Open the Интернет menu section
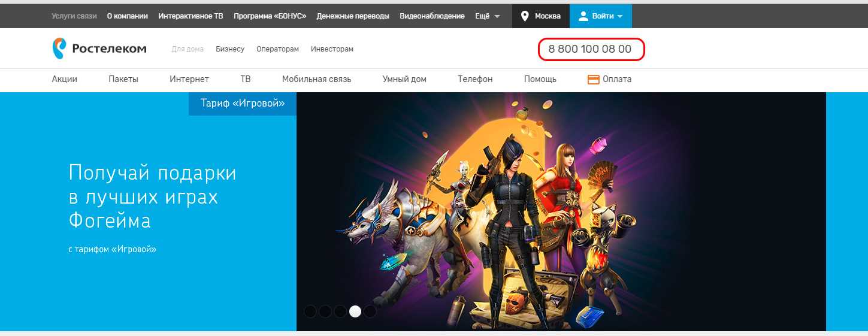 [189, 79]
